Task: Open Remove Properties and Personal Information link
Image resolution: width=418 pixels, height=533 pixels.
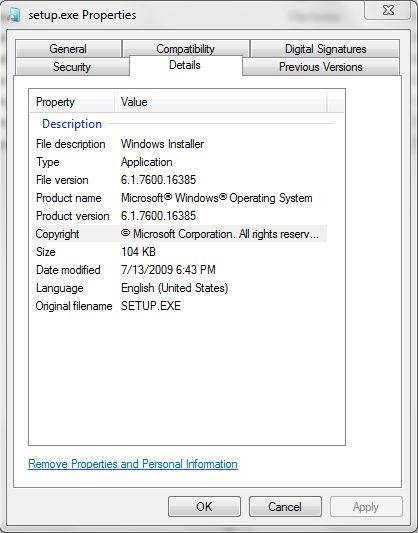Action: pos(133,464)
